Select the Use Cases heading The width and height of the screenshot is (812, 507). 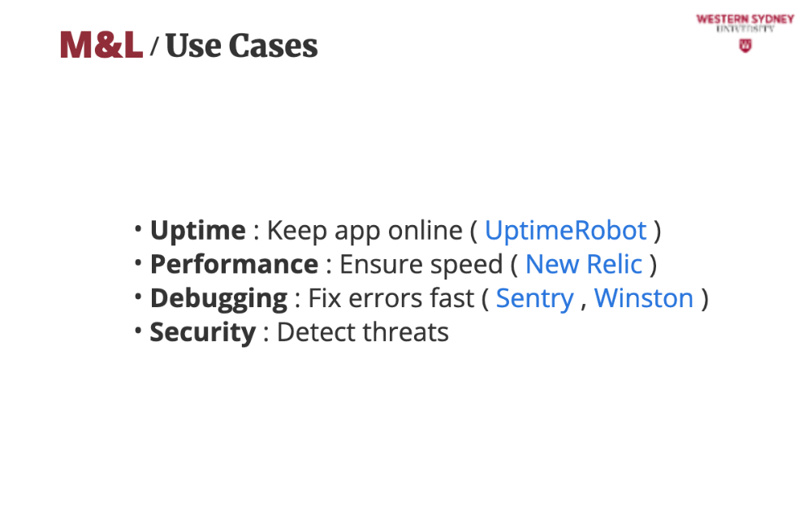tap(241, 46)
